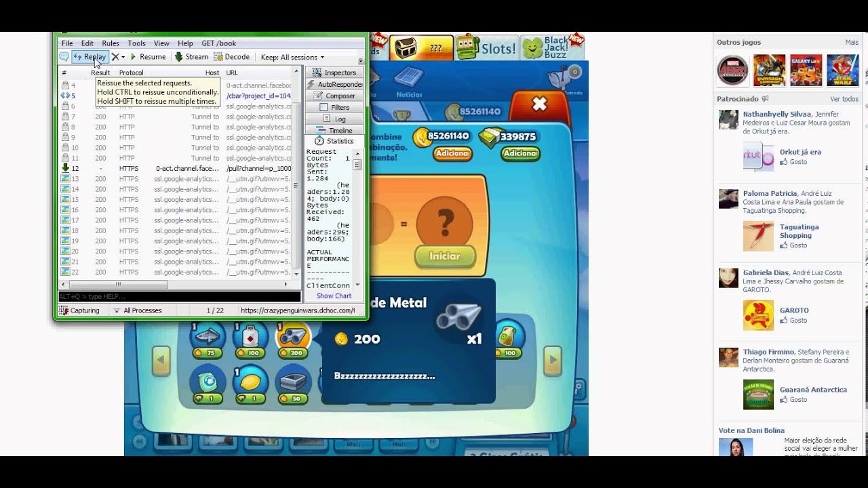Viewport: 868px width, 488px height.
Task: Open the File menu
Action: (x=67, y=43)
